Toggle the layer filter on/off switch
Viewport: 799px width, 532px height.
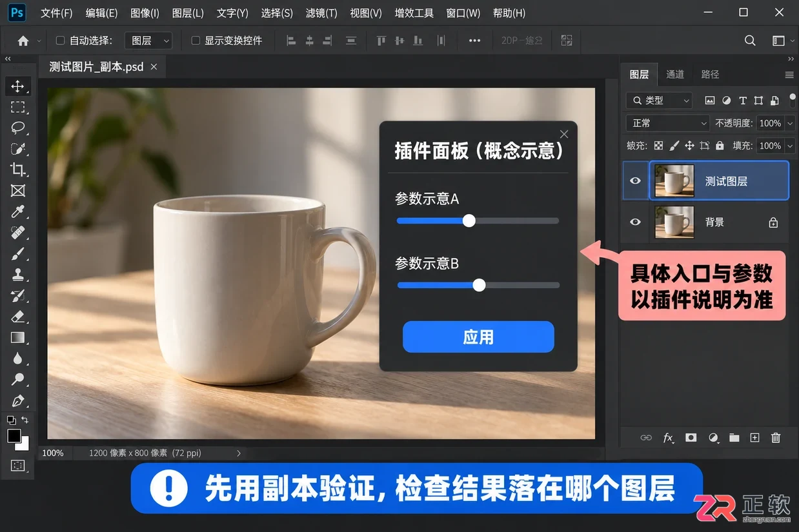793,101
